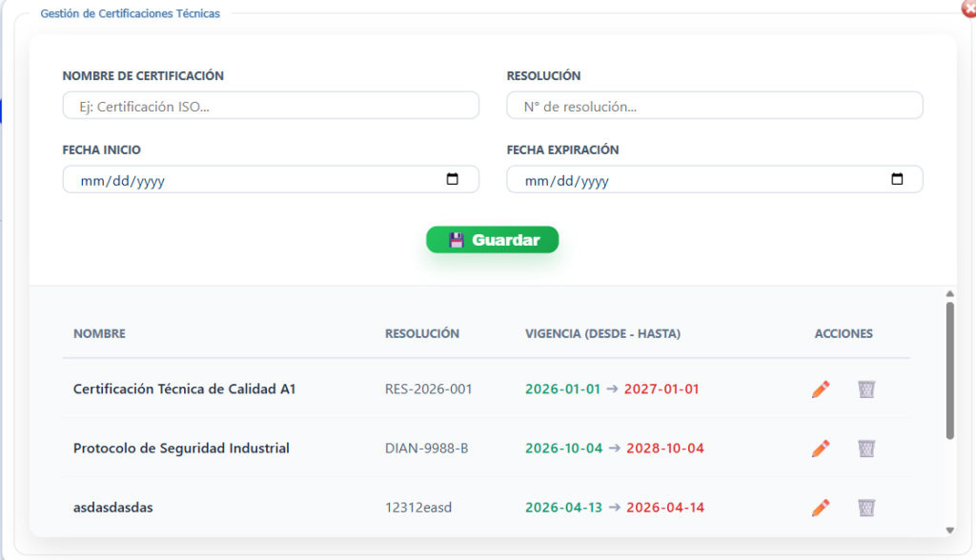976x560 pixels.
Task: Click the Vigencia (Desde - Hasta) column header
Action: coord(602,333)
